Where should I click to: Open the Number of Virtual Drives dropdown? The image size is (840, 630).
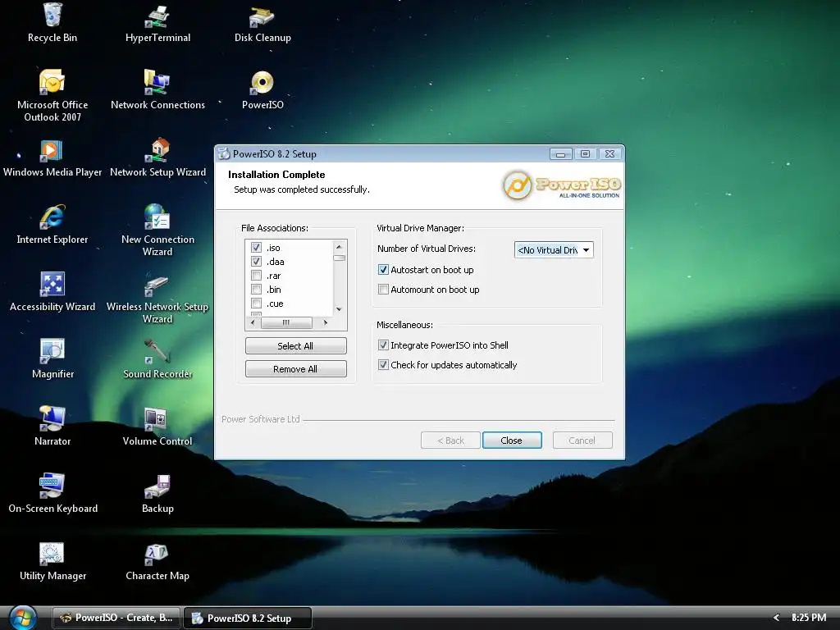click(x=554, y=249)
